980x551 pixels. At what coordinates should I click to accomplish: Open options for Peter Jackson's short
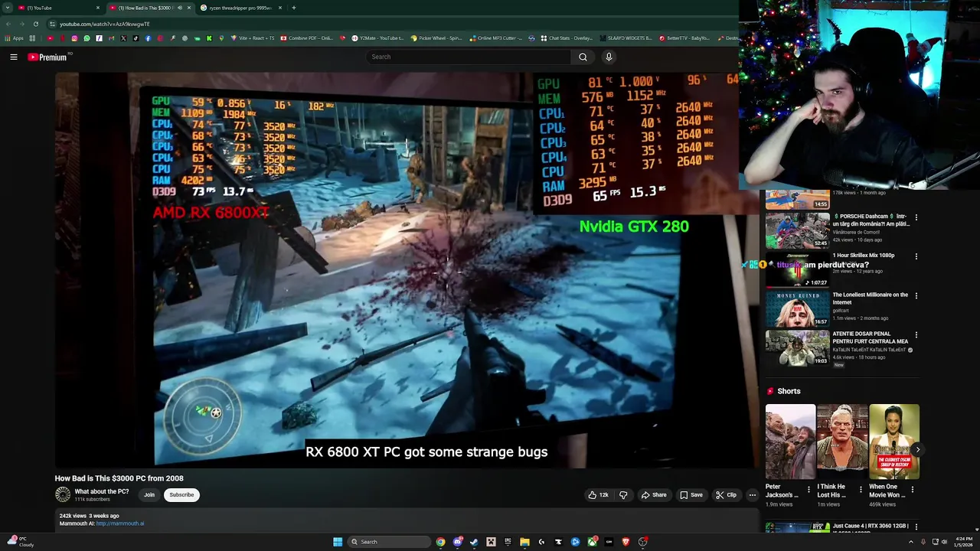[808, 489]
